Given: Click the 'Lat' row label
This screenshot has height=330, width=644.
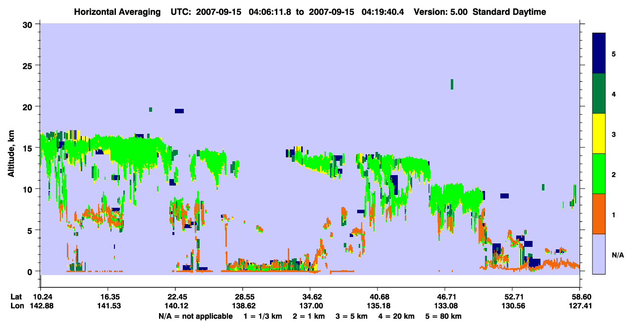Looking at the screenshot, I should coord(16,297).
